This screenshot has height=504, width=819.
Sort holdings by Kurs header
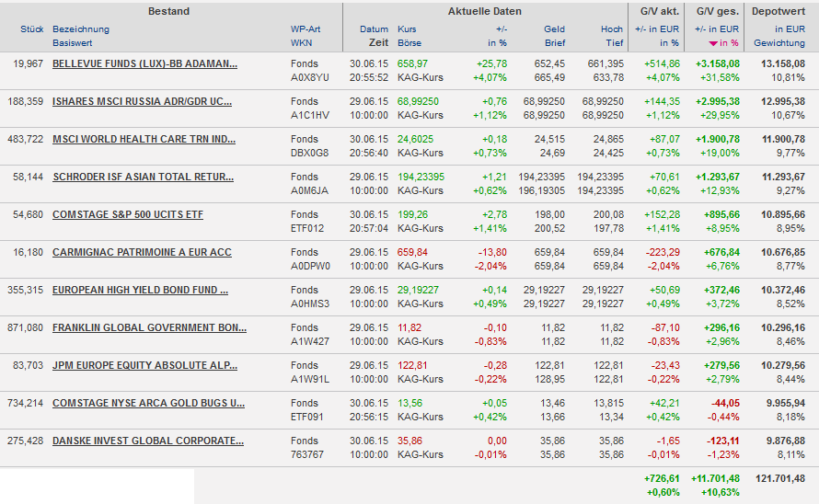(x=407, y=29)
